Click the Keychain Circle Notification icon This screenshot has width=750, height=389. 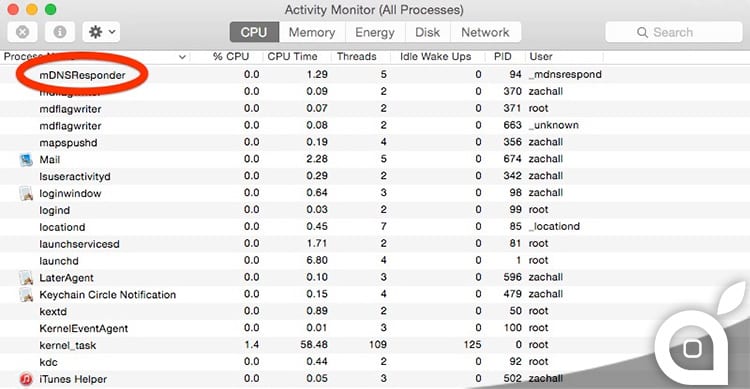click(26, 294)
